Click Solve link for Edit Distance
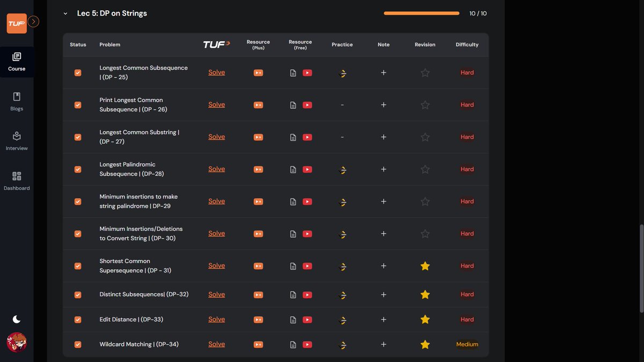The height and width of the screenshot is (362, 644). (217, 319)
